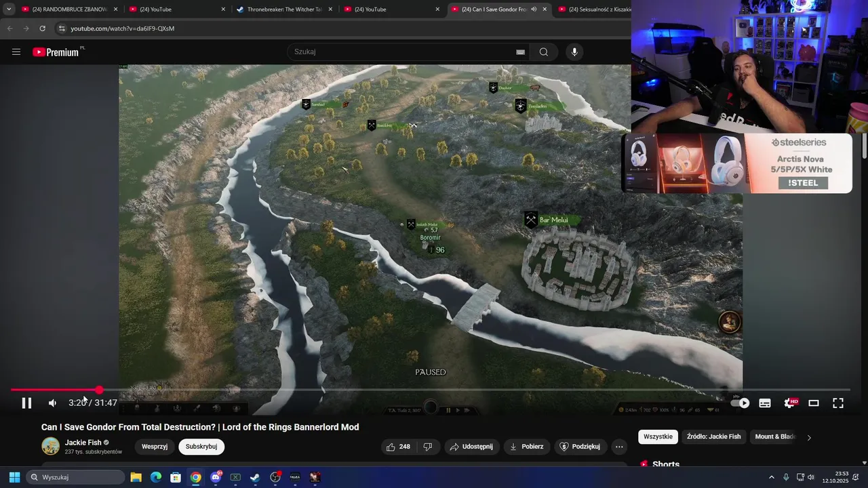Pause the video playback
868x488 pixels.
coord(26,403)
